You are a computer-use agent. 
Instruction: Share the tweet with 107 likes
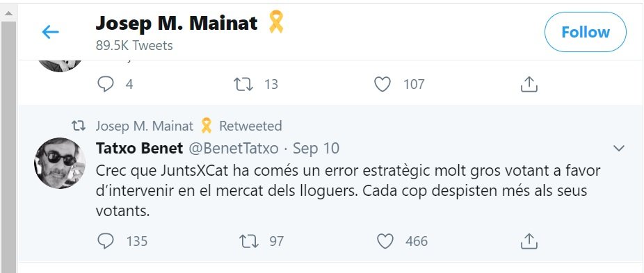(529, 84)
